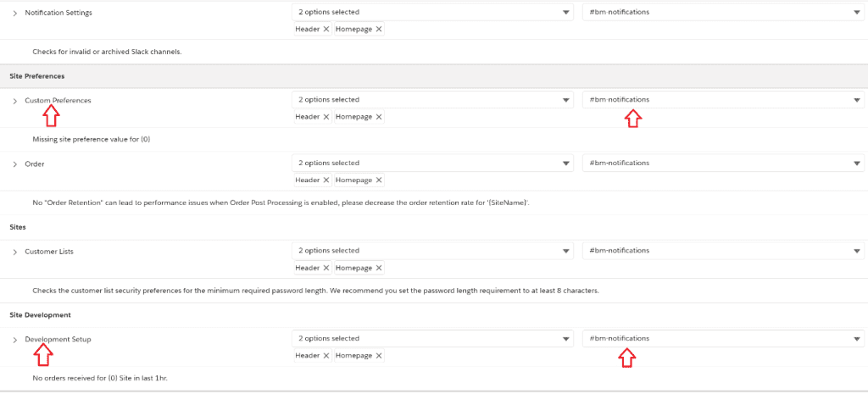Remove Homepage tag from Notification Settings row
Viewport: 868px width, 394px height.
(x=379, y=29)
